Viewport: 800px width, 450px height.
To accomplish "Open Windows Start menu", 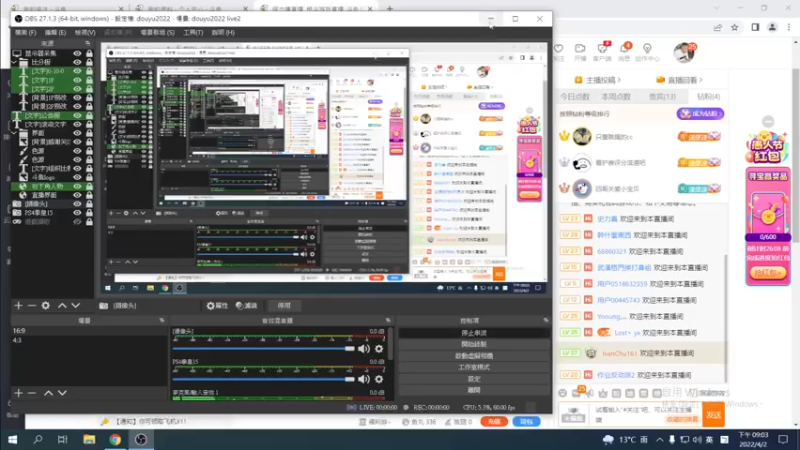I will (12, 439).
